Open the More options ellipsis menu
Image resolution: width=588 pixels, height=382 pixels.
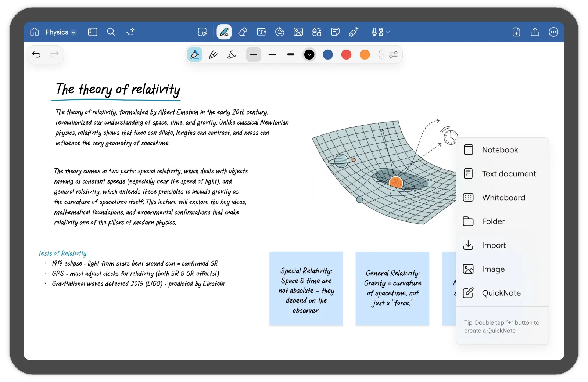(x=553, y=32)
